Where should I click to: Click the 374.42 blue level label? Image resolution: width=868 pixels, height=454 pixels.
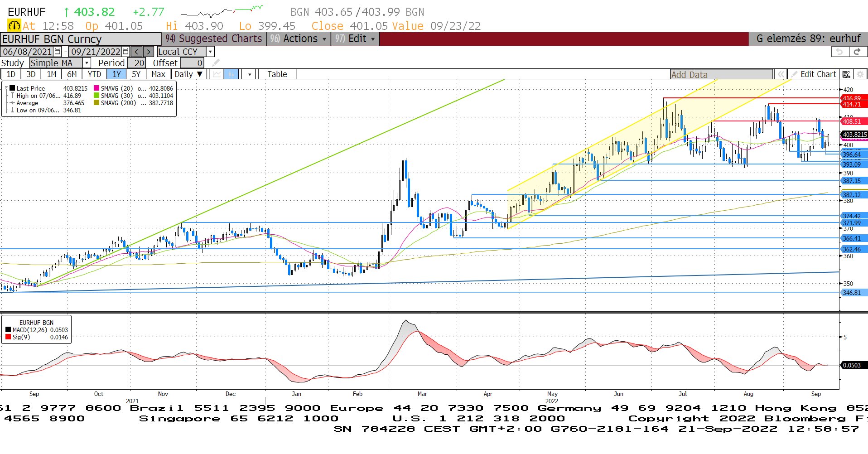click(x=854, y=216)
